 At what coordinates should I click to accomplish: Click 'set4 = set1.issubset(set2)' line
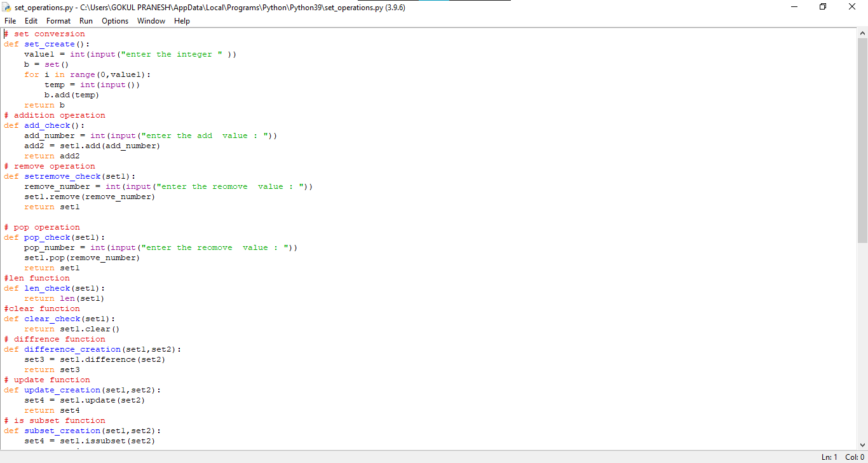[90, 441]
